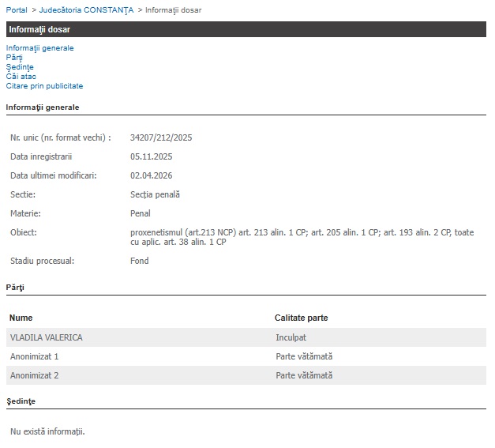Image resolution: width=495 pixels, height=448 pixels.
Task: Click the Obiect description text
Action: tap(302, 237)
